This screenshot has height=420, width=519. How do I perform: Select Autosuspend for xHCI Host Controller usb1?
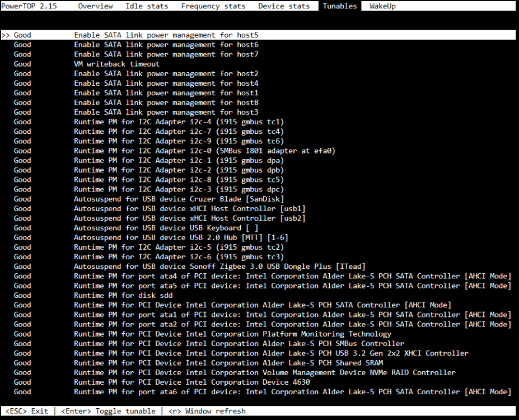pyautogui.click(x=258, y=208)
